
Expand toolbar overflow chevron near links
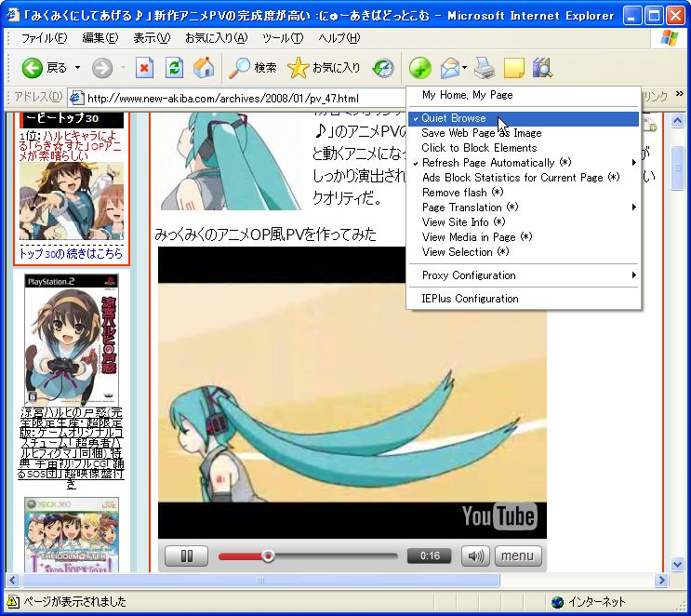(x=679, y=93)
